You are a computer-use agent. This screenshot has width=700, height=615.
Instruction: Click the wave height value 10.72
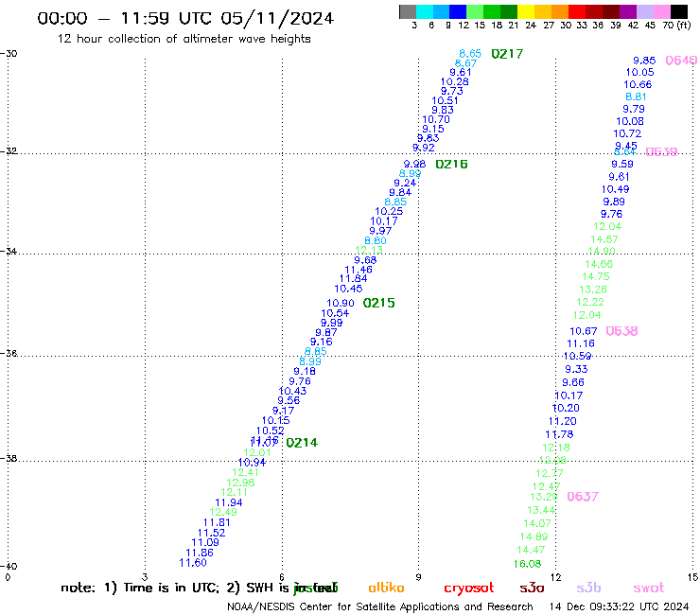point(627,133)
